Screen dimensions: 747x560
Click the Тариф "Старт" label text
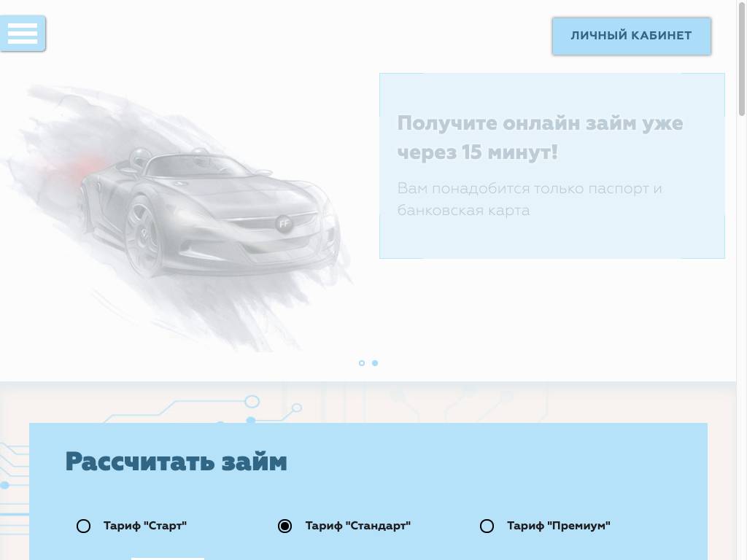point(145,526)
